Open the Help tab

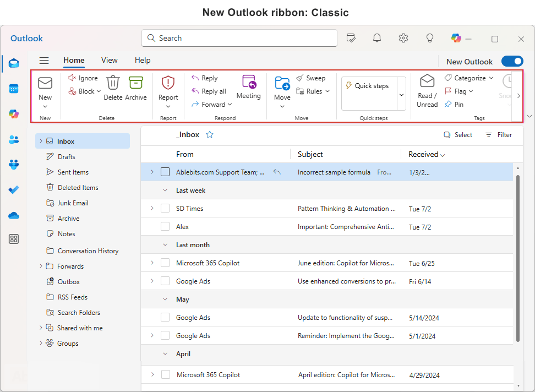(143, 61)
